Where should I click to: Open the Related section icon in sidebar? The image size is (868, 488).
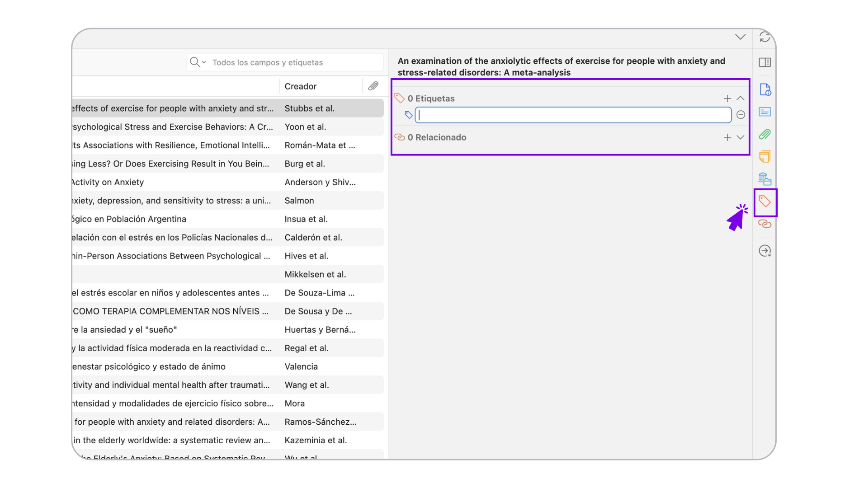(764, 224)
